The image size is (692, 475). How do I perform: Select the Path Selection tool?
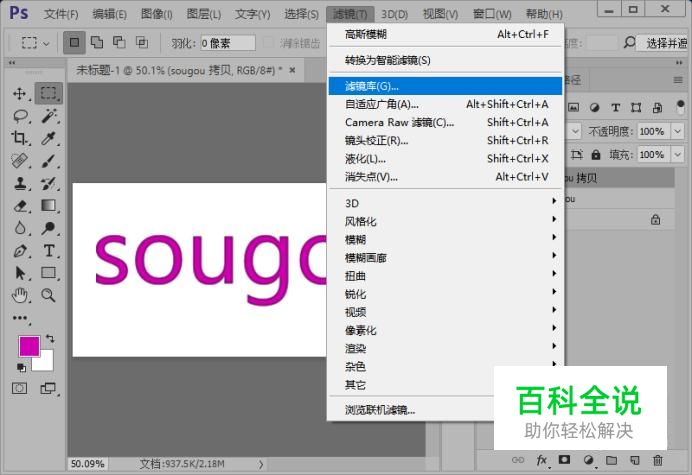[19, 273]
